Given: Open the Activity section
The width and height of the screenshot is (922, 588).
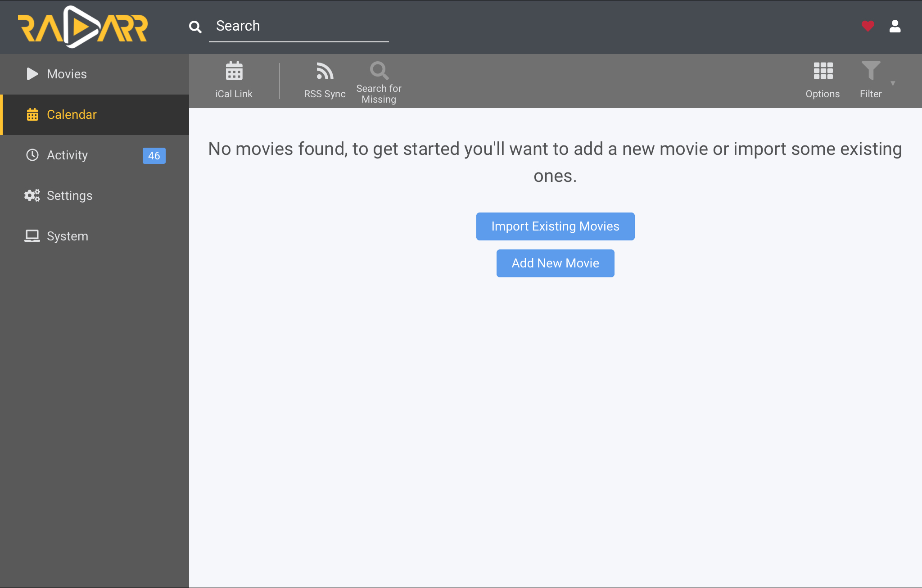Looking at the screenshot, I should [67, 155].
